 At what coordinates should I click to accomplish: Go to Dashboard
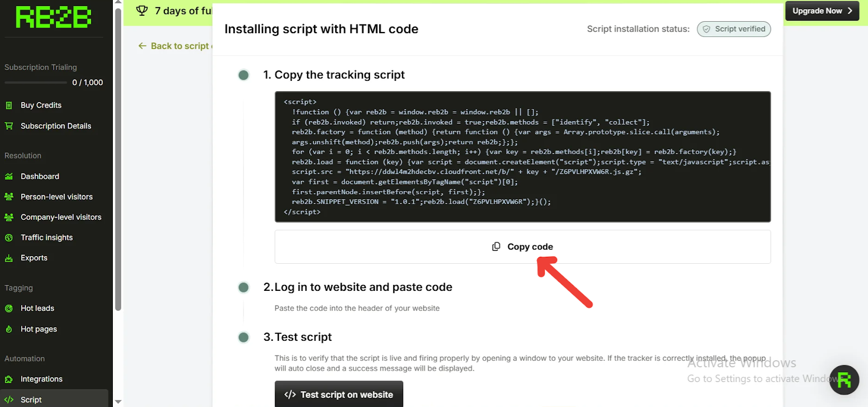click(x=40, y=176)
